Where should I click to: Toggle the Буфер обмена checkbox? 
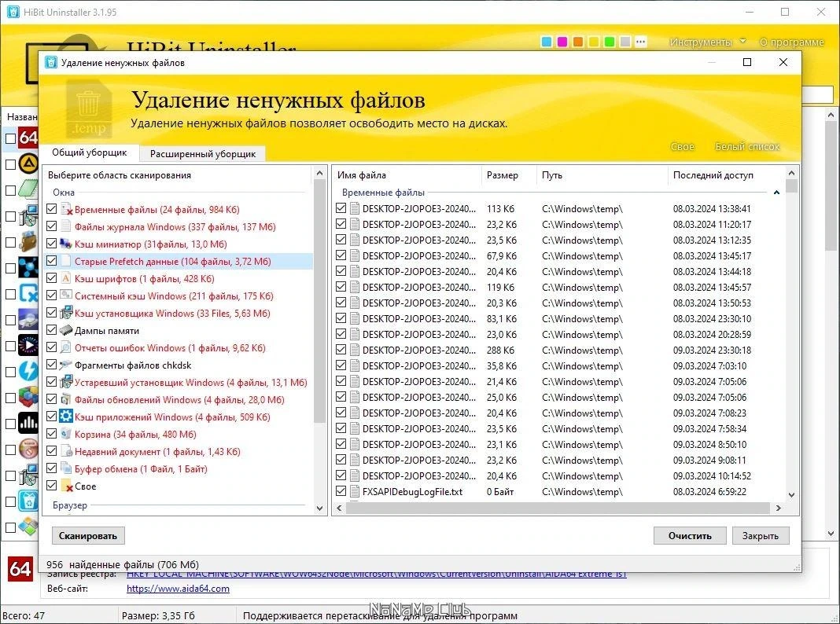51,468
